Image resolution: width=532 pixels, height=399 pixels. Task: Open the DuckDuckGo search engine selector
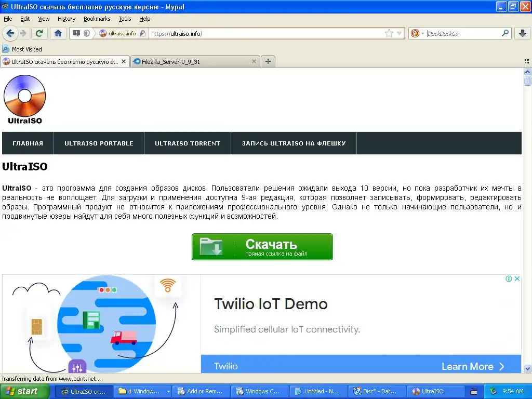(417, 33)
